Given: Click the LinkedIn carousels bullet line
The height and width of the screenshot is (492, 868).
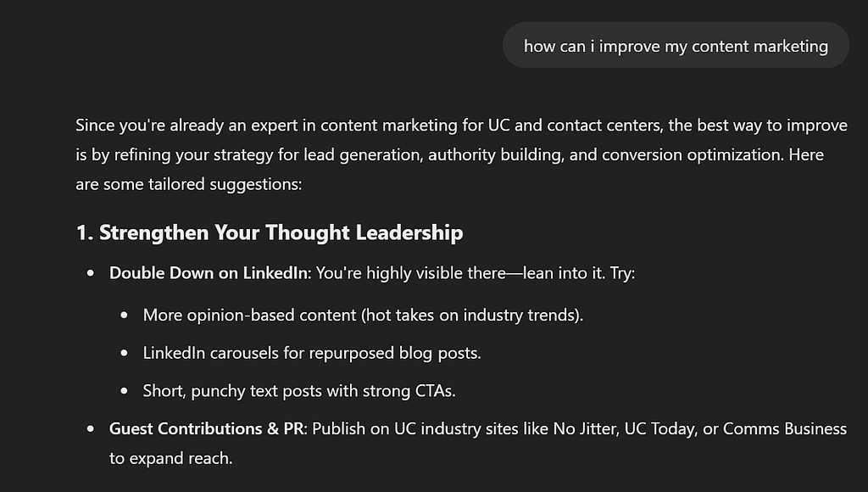Looking at the screenshot, I should (x=312, y=353).
